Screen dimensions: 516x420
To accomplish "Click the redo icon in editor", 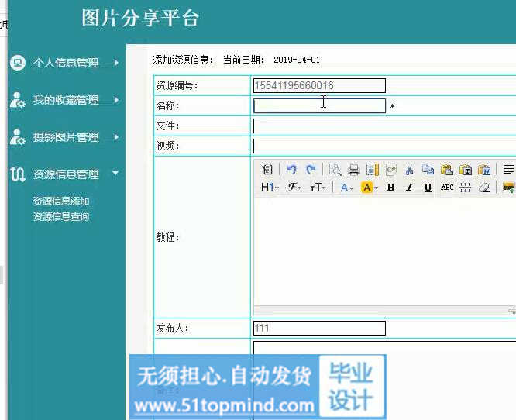I will [311, 170].
